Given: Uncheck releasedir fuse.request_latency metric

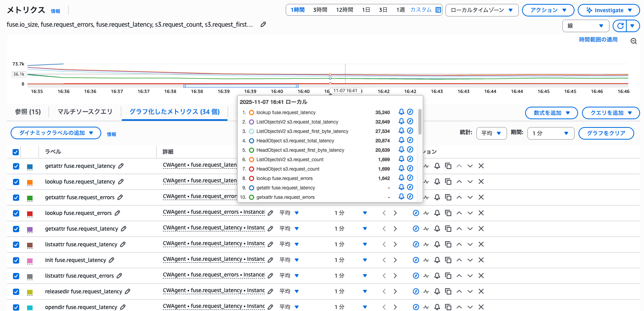Looking at the screenshot, I should (16, 291).
